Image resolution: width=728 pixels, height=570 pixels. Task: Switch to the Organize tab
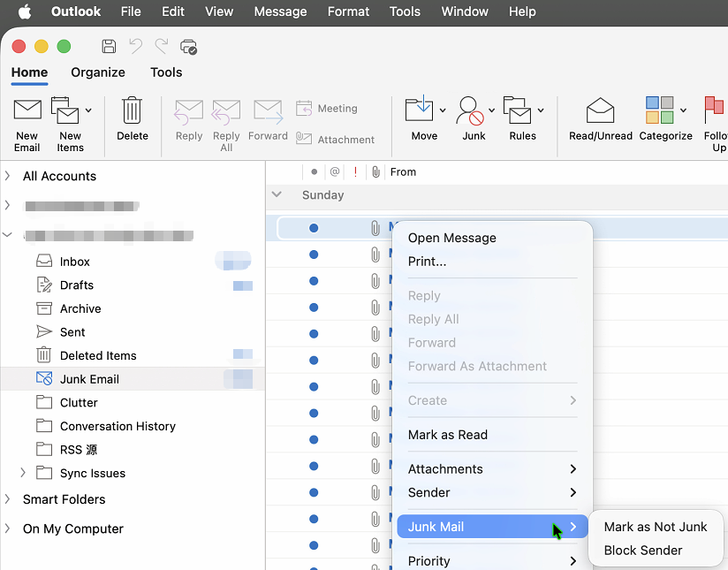[x=98, y=72]
